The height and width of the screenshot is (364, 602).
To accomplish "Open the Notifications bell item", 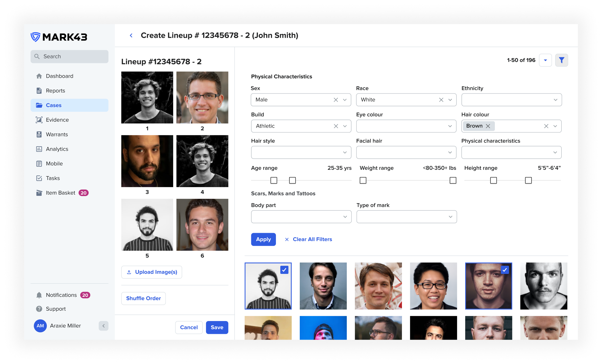I will (x=39, y=295).
